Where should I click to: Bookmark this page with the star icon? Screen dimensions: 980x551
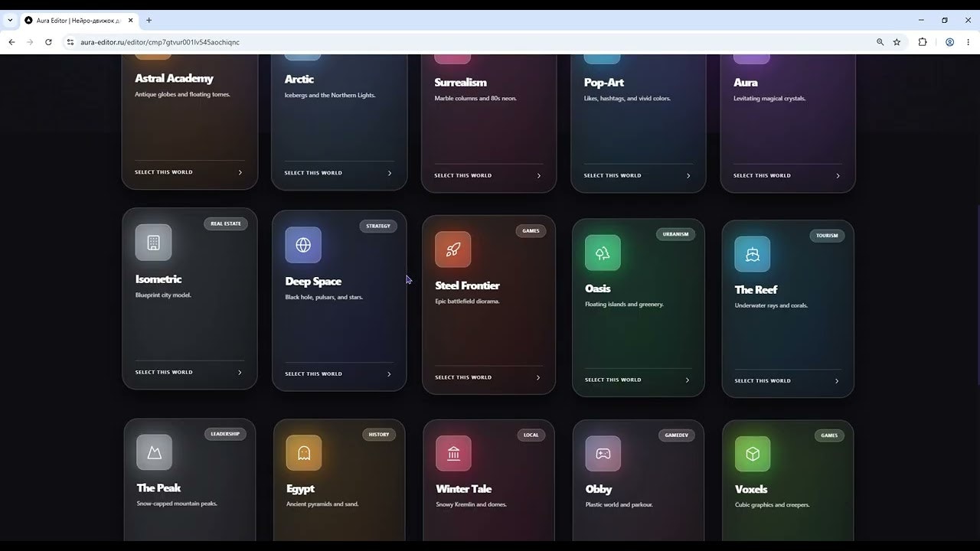[897, 42]
